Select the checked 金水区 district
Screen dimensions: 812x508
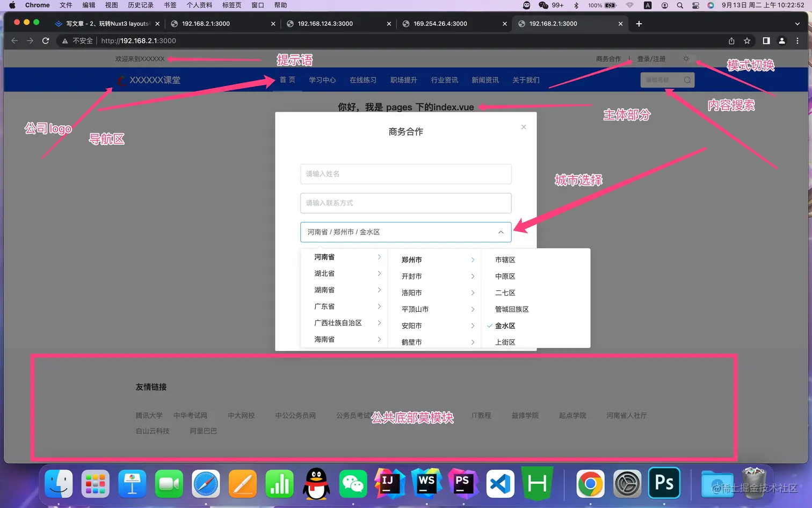click(506, 325)
